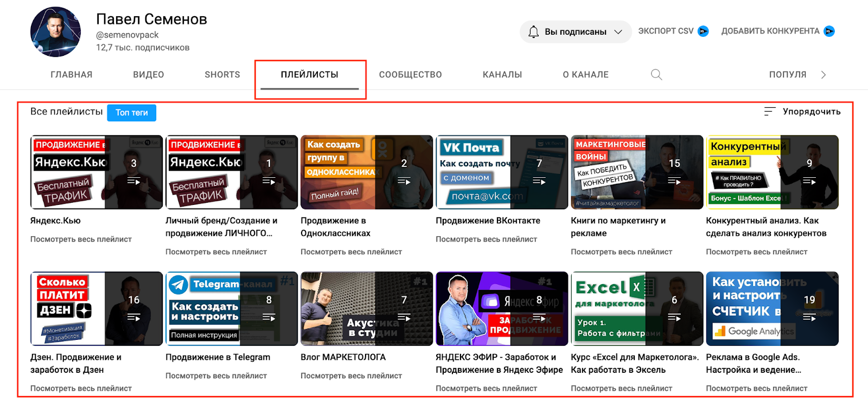Click the Павел Семенов channel avatar

pyautogui.click(x=56, y=32)
